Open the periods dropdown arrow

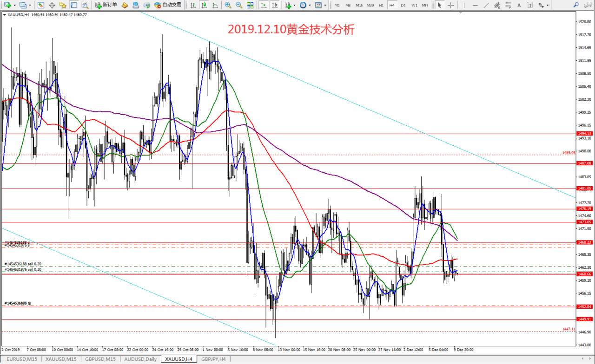pyautogui.click(x=310, y=5)
